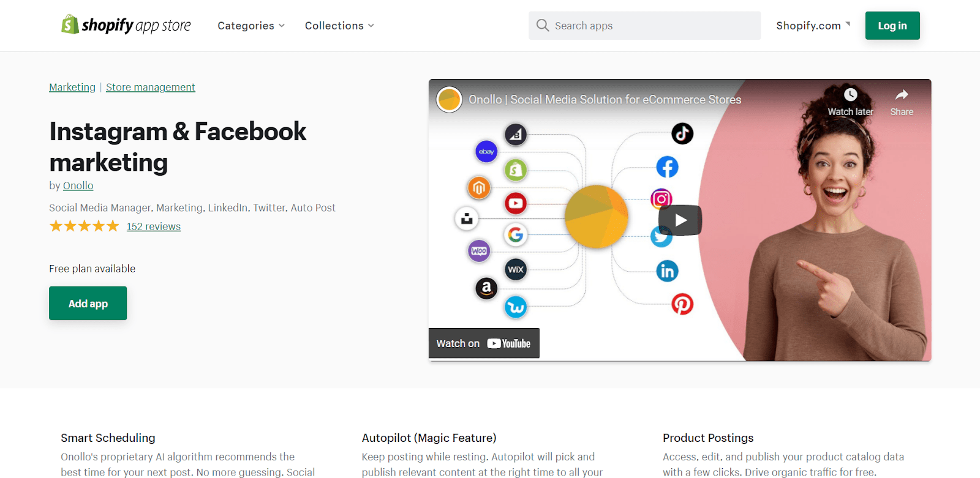Click the Watch later clock icon
The height and width of the screenshot is (478, 980).
[850, 95]
